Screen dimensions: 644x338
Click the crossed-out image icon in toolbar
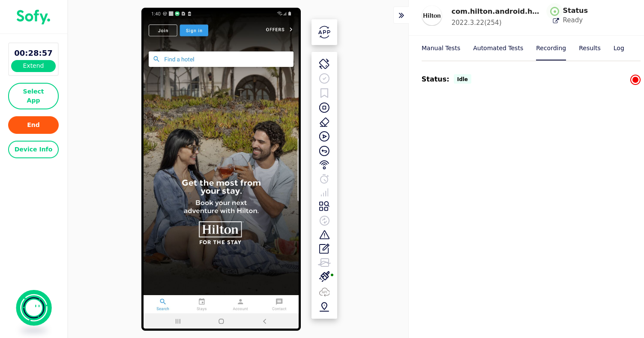point(324,263)
